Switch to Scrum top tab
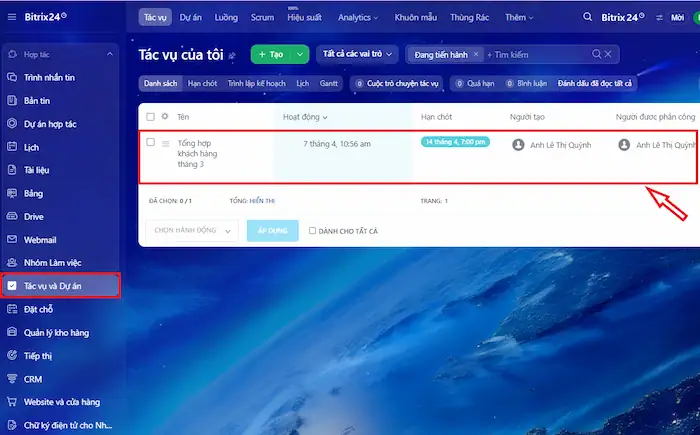700x435 pixels. point(262,17)
